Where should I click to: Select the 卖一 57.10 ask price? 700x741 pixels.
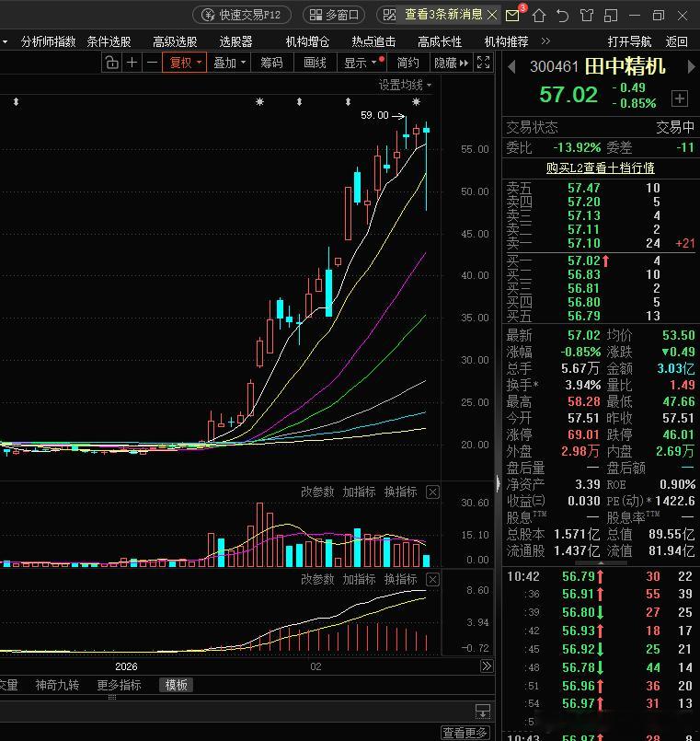pyautogui.click(x=584, y=243)
